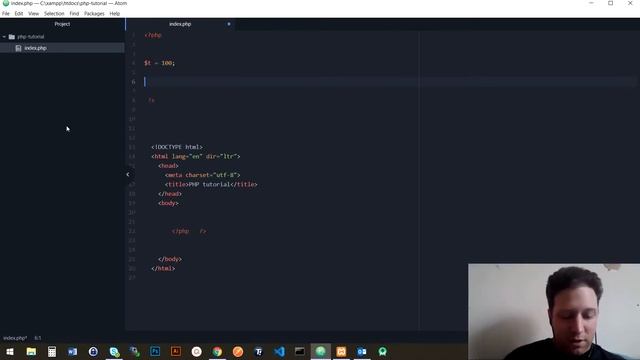Click the <!DOCTYPE html> line
640x360 pixels.
(177, 147)
